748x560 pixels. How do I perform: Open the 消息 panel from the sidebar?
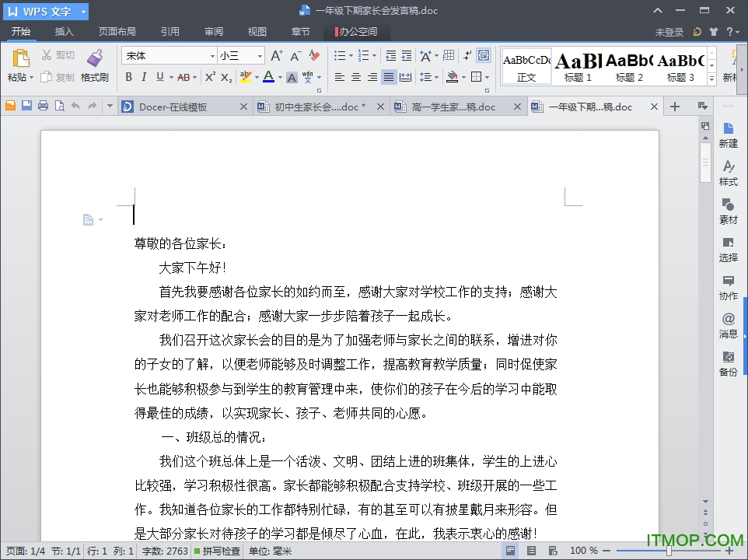[x=728, y=327]
